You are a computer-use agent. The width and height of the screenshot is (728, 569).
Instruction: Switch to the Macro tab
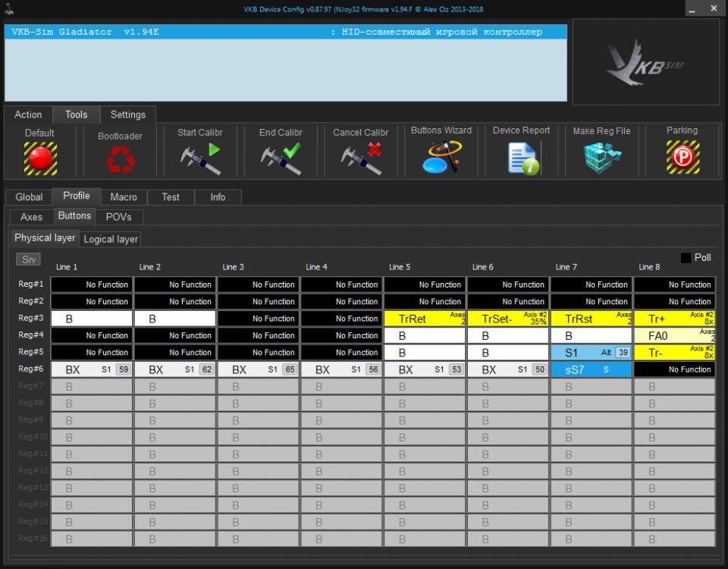(124, 197)
